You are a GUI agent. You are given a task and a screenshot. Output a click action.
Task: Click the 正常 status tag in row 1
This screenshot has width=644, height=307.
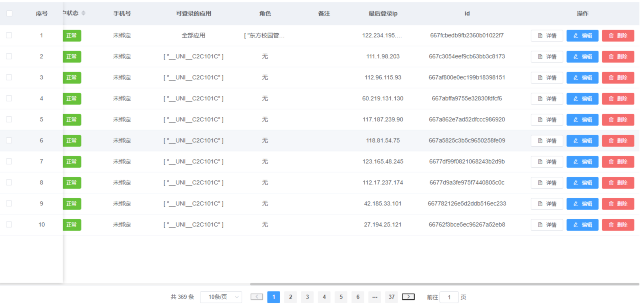pyautogui.click(x=72, y=36)
